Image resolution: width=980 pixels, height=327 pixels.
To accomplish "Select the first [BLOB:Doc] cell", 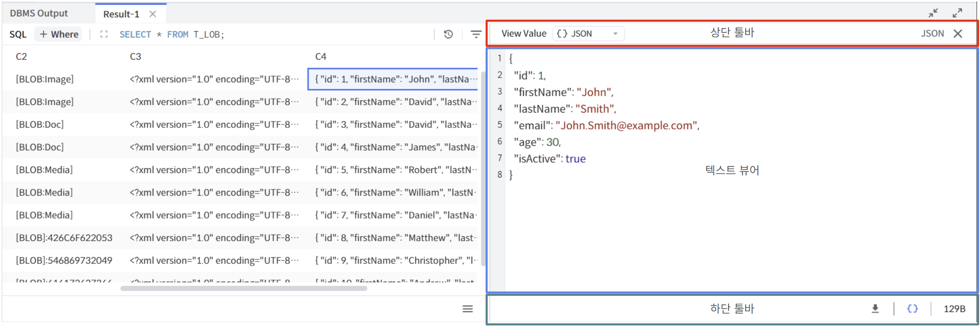I will 40,125.
